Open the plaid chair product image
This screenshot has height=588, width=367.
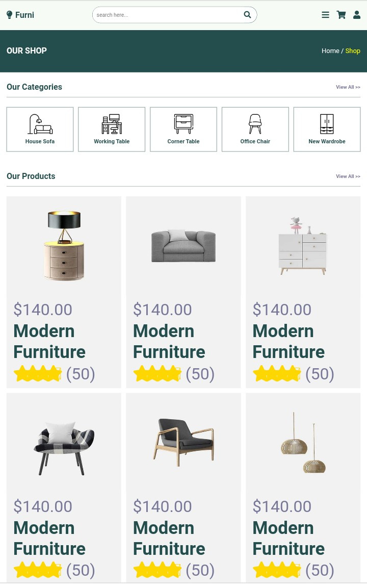pos(64,442)
